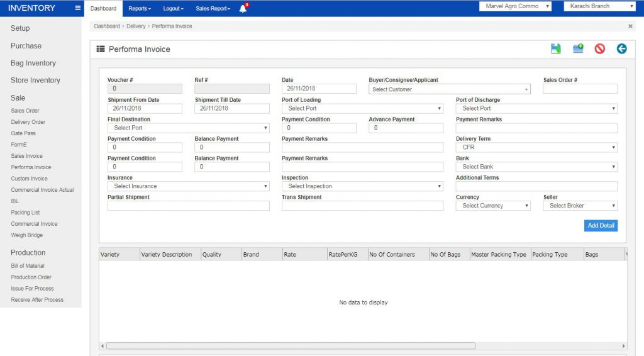Click the red cancel circle icon

pos(599,49)
